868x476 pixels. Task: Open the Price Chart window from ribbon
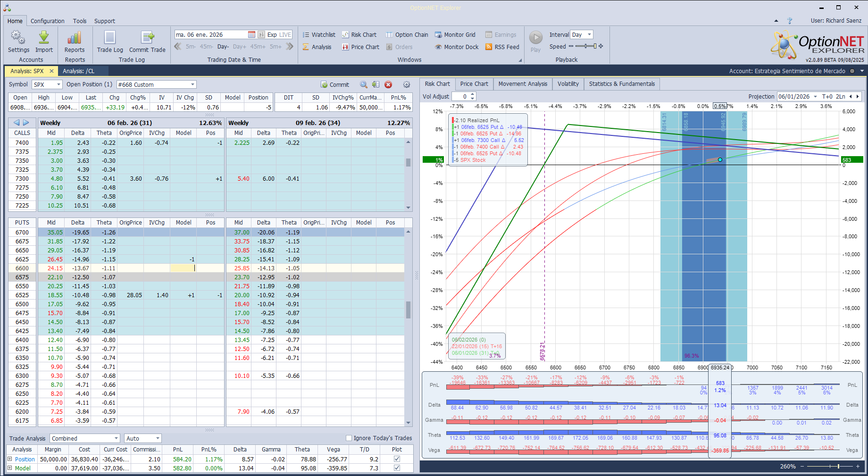[x=361, y=47]
